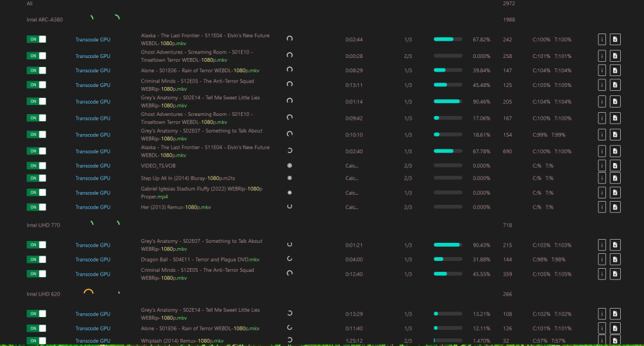Open report for Criminal Minds row at 45.48%
Image resolution: width=644 pixels, height=346 pixels.
(x=615, y=85)
